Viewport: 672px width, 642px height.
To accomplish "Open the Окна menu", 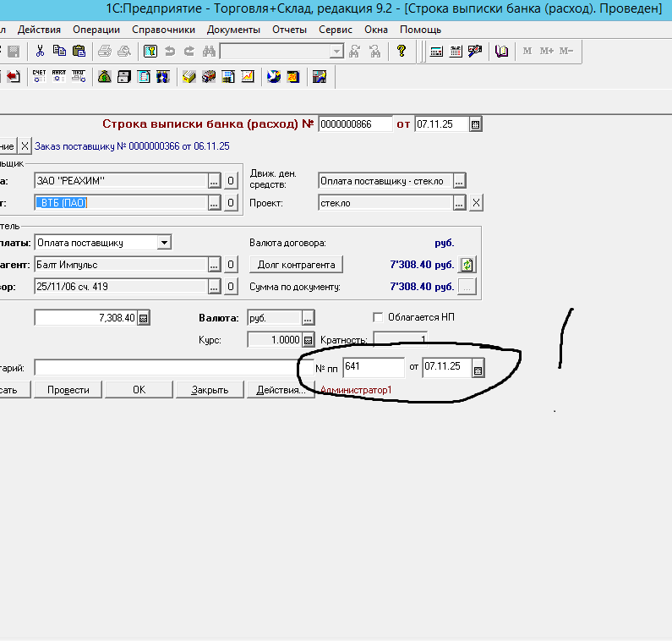I will pyautogui.click(x=376, y=30).
